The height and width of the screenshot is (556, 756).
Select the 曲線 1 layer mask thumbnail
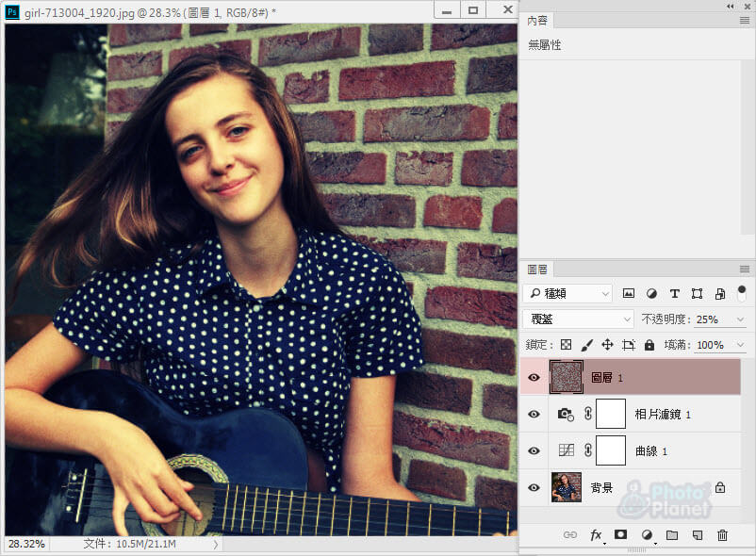(x=611, y=450)
